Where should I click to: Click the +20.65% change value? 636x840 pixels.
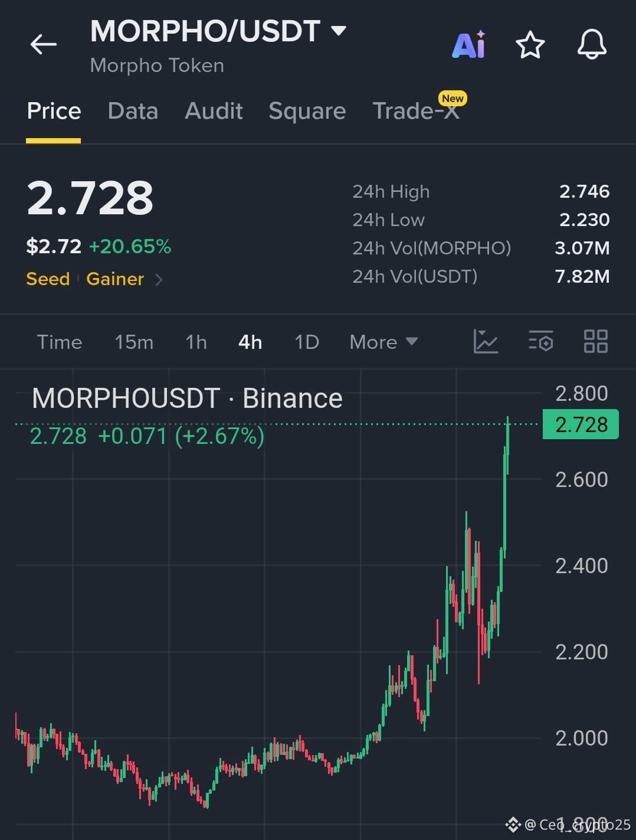[x=130, y=246]
